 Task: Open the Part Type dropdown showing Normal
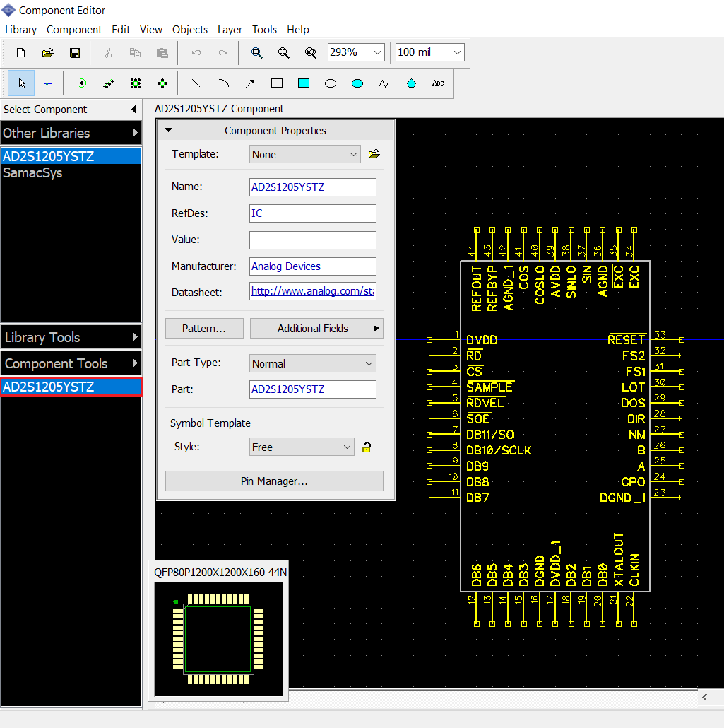(313, 363)
